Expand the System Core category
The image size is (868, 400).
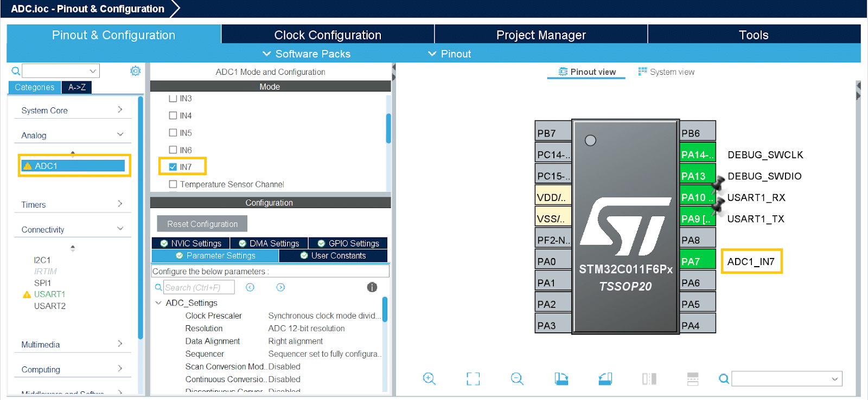pyautogui.click(x=72, y=110)
